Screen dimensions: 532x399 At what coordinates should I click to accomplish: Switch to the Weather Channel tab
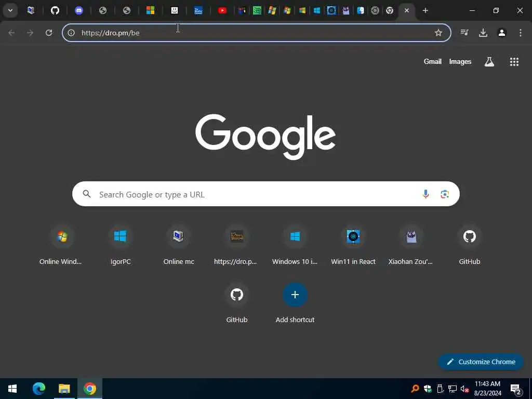(x=198, y=10)
